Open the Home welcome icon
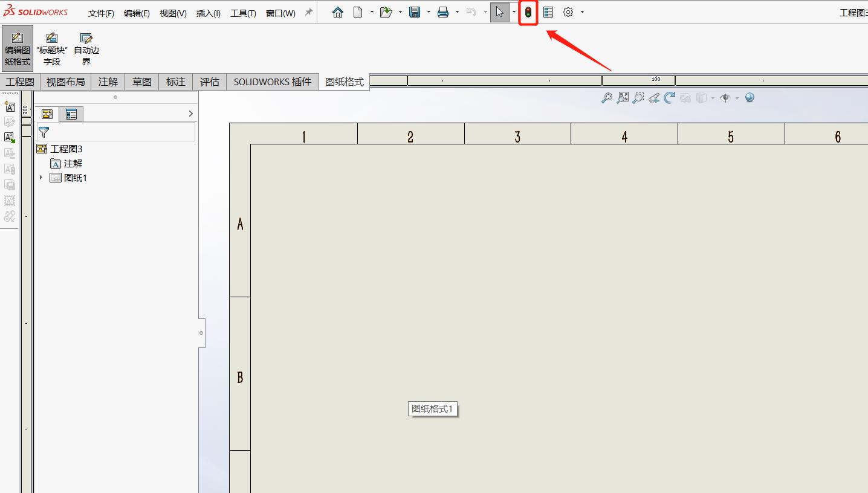Screen dimensions: 868x493 point(338,12)
